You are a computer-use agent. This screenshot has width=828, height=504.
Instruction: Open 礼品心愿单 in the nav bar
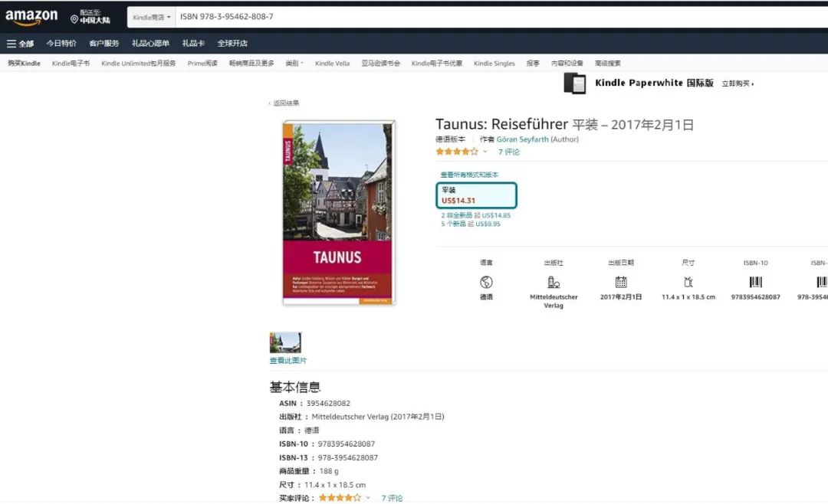[150, 43]
